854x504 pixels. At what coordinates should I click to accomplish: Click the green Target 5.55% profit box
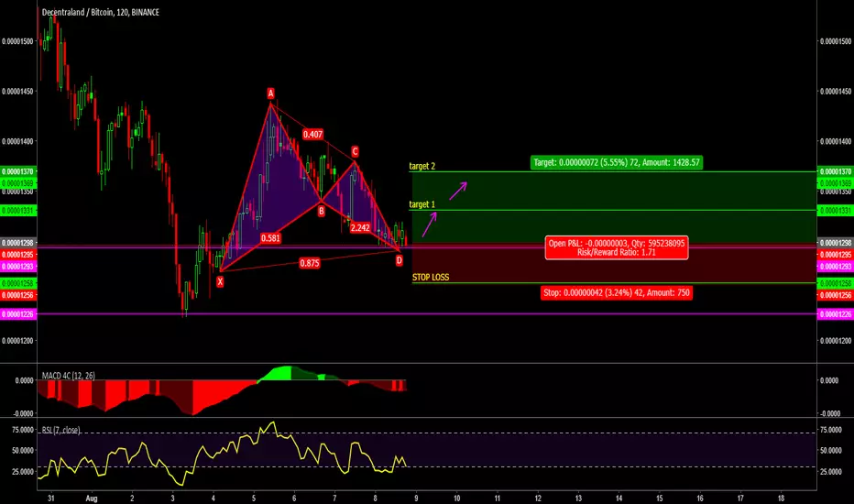click(617, 162)
